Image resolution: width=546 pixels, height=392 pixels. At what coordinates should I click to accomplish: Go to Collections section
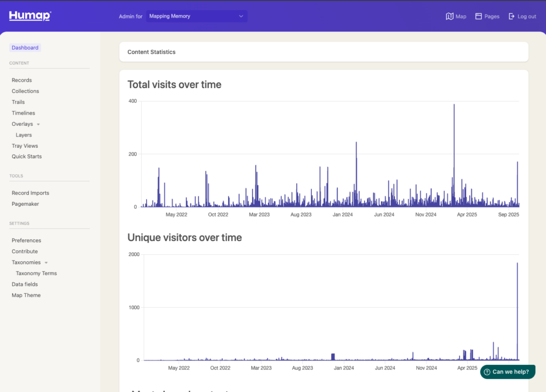click(25, 91)
